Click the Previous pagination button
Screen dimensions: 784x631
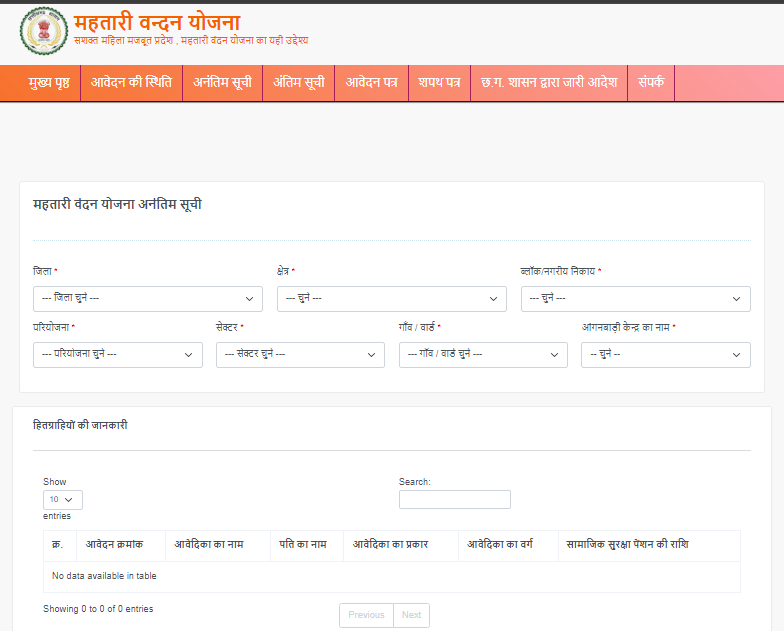366,615
